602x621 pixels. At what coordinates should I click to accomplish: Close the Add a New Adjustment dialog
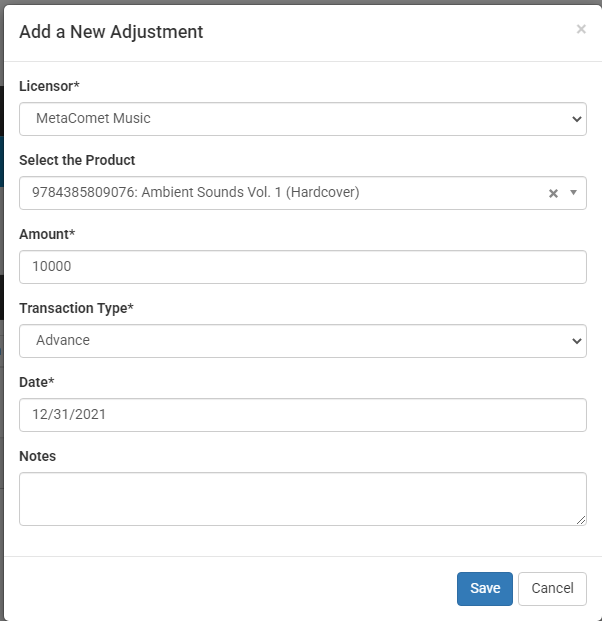[x=581, y=29]
